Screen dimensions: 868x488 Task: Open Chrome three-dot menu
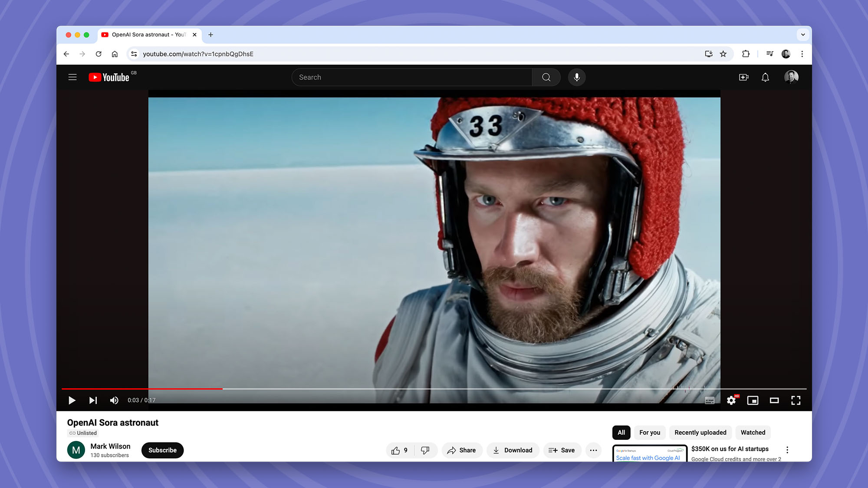tap(802, 54)
